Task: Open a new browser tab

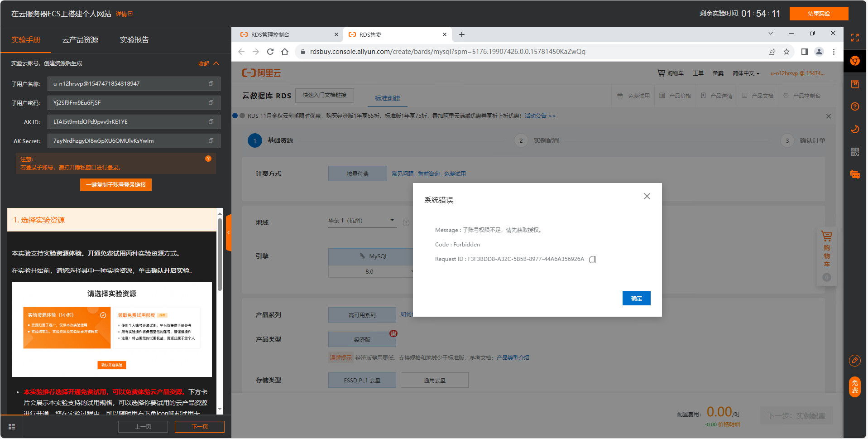Action: (462, 34)
